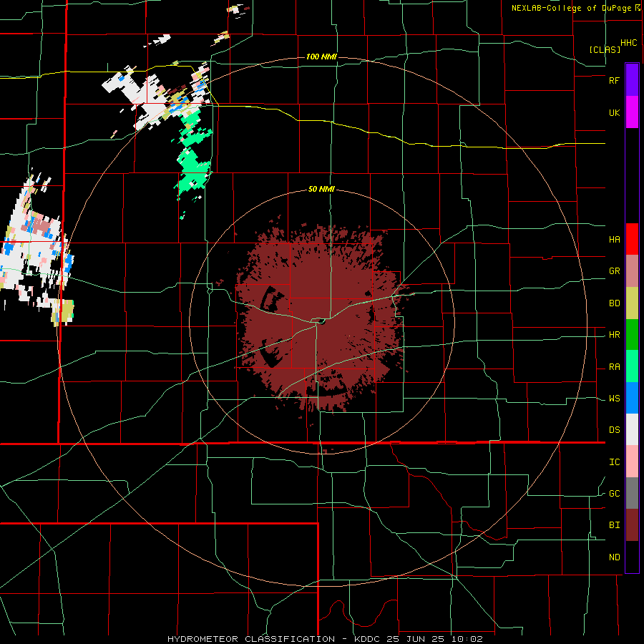This screenshot has width=644, height=644.
Task: Click the Hydrometeor Classification KDDC caption
Action: point(325,639)
